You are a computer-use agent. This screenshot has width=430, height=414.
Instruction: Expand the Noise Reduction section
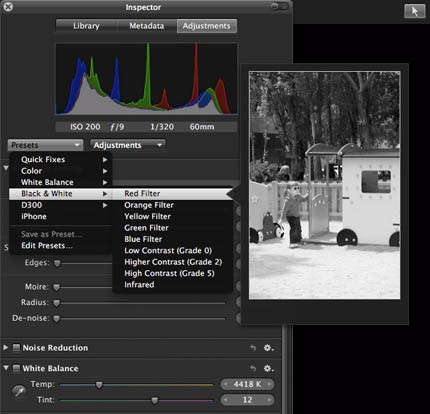pyautogui.click(x=6, y=348)
